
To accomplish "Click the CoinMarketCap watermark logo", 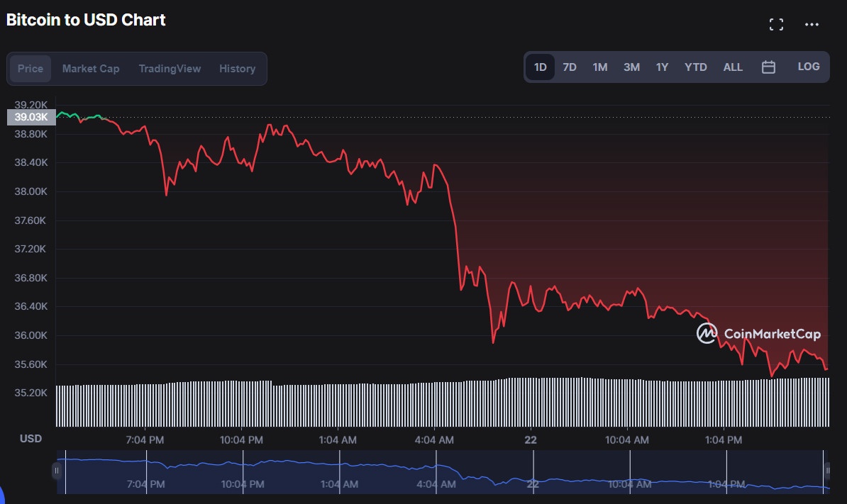I will coord(758,333).
